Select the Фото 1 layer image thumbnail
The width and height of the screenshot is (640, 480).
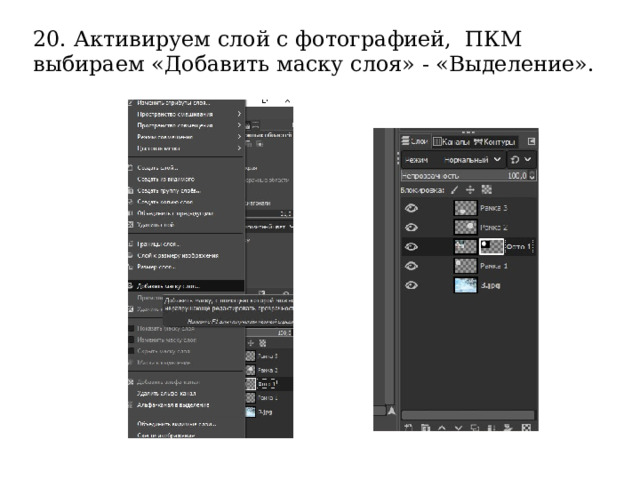point(465,247)
